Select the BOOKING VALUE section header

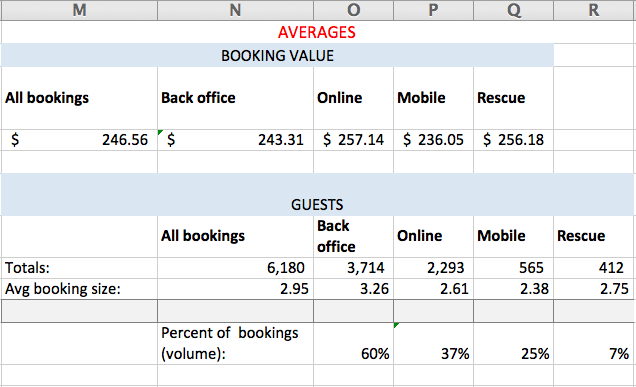point(277,55)
